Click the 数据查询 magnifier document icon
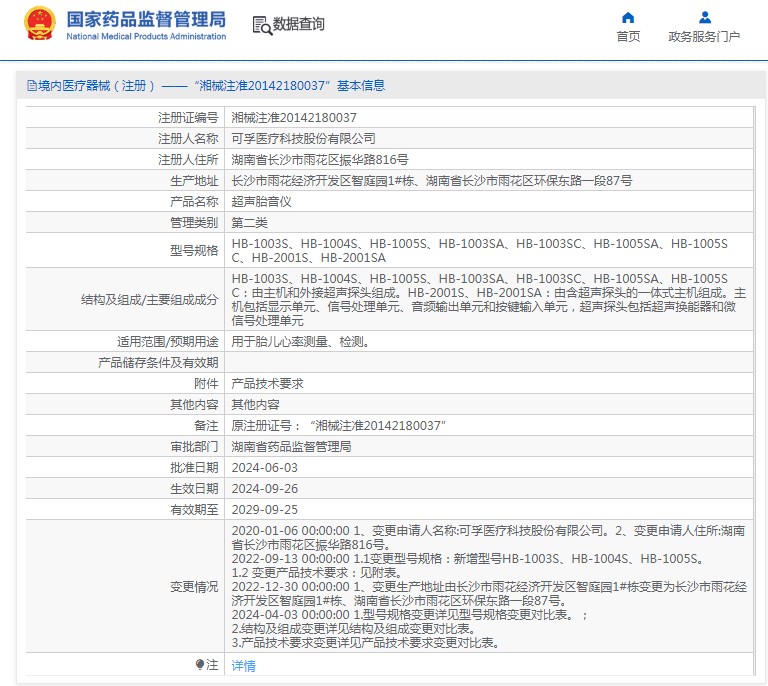The height and width of the screenshot is (686, 768). click(261, 25)
